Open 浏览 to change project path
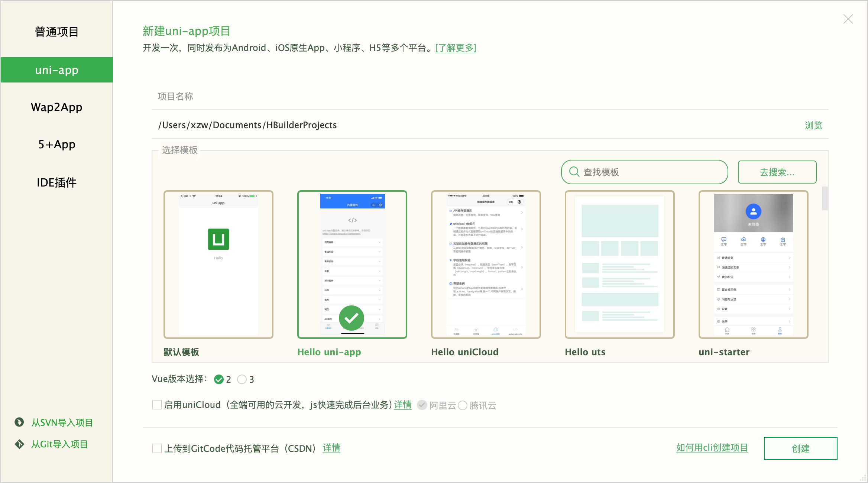868x483 pixels. point(813,125)
